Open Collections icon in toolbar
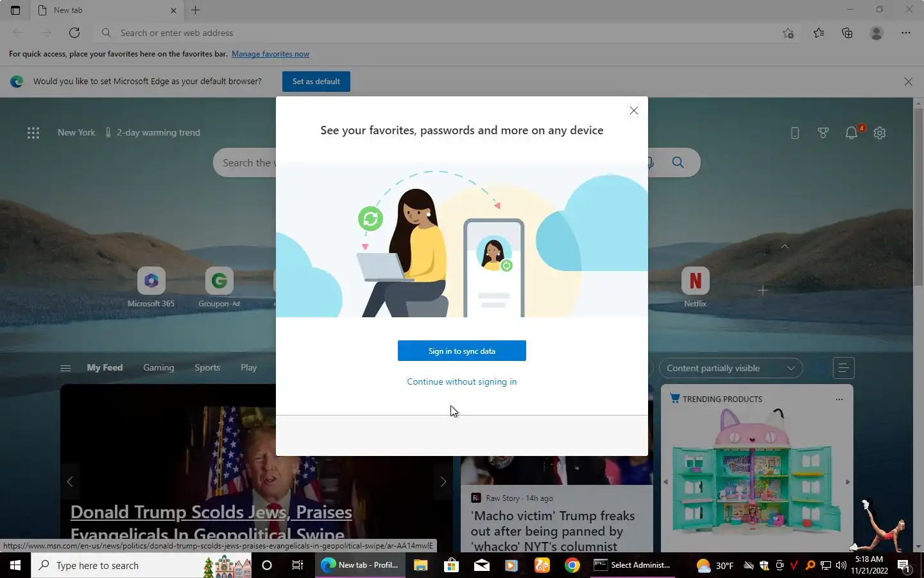This screenshot has height=578, width=924. 847,33
